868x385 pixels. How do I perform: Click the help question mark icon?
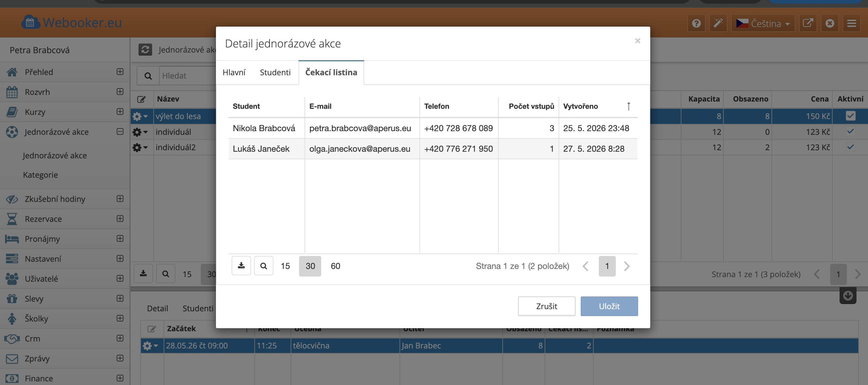[x=696, y=23]
